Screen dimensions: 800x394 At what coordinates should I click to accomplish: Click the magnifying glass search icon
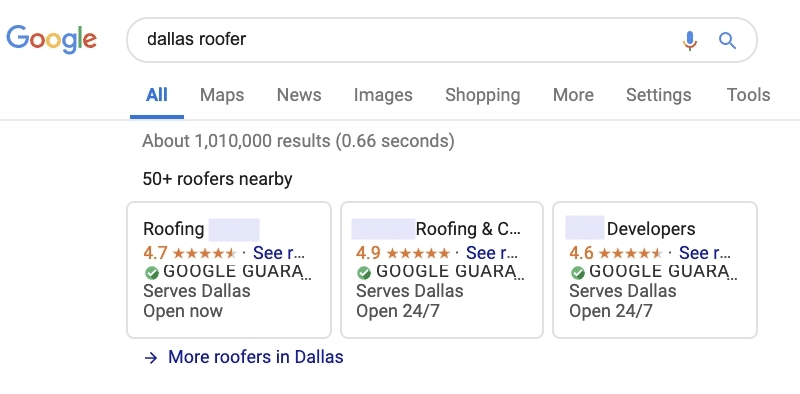tap(727, 40)
